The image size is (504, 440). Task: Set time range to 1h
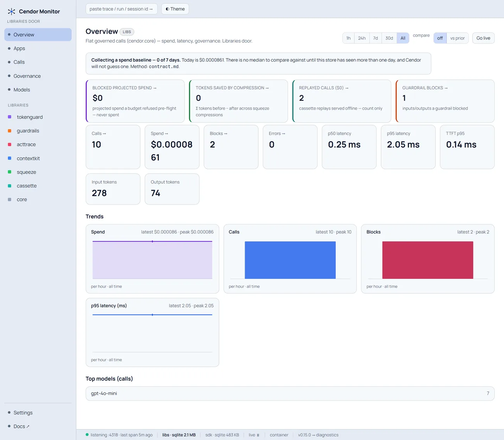click(x=349, y=38)
